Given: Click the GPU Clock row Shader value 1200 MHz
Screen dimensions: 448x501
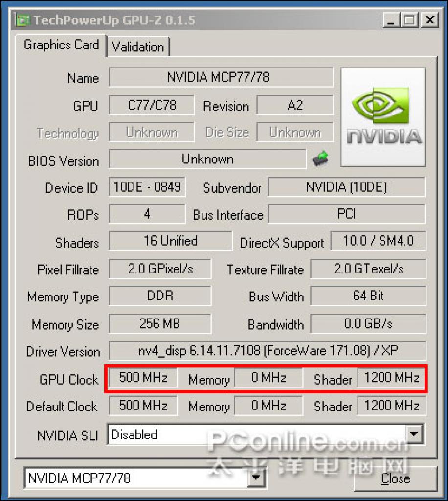Looking at the screenshot, I should click(391, 378).
